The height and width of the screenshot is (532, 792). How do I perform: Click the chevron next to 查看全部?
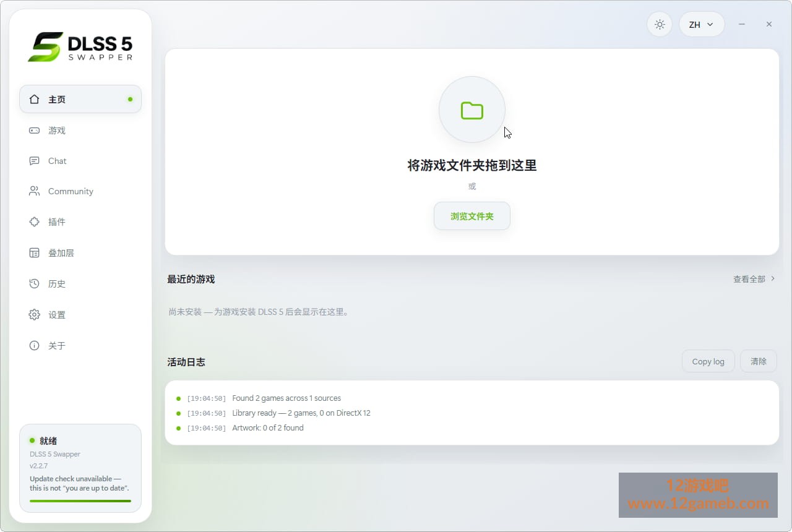tap(773, 279)
